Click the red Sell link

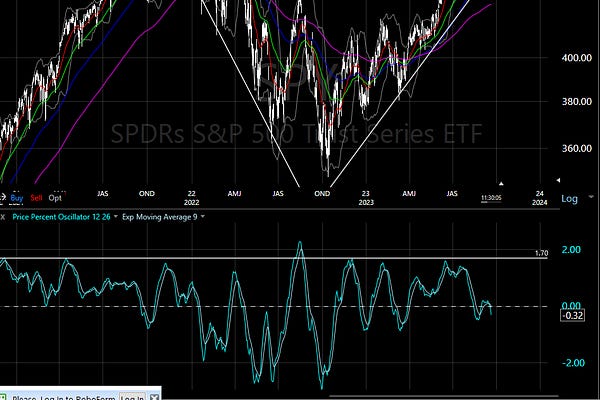[x=36, y=198]
